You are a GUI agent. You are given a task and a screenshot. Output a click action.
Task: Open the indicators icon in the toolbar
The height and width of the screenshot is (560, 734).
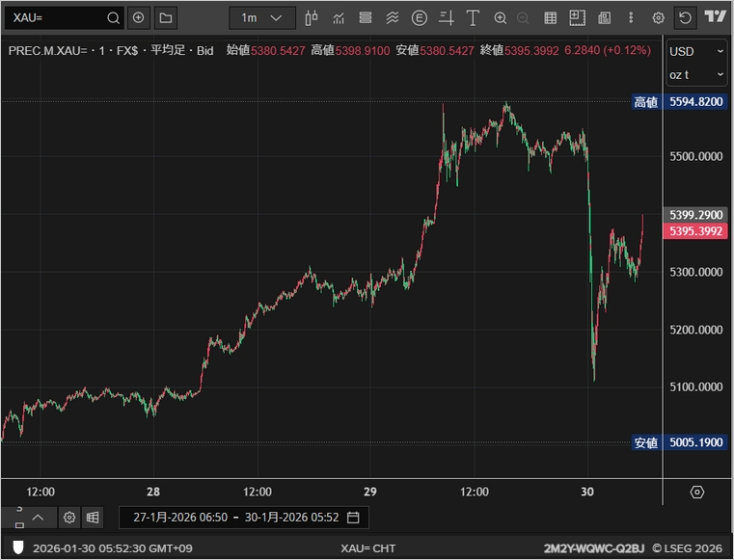tap(339, 17)
